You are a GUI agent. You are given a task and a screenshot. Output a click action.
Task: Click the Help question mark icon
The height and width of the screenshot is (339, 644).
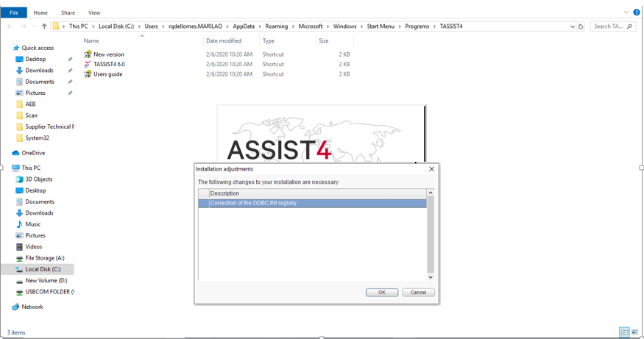(637, 13)
